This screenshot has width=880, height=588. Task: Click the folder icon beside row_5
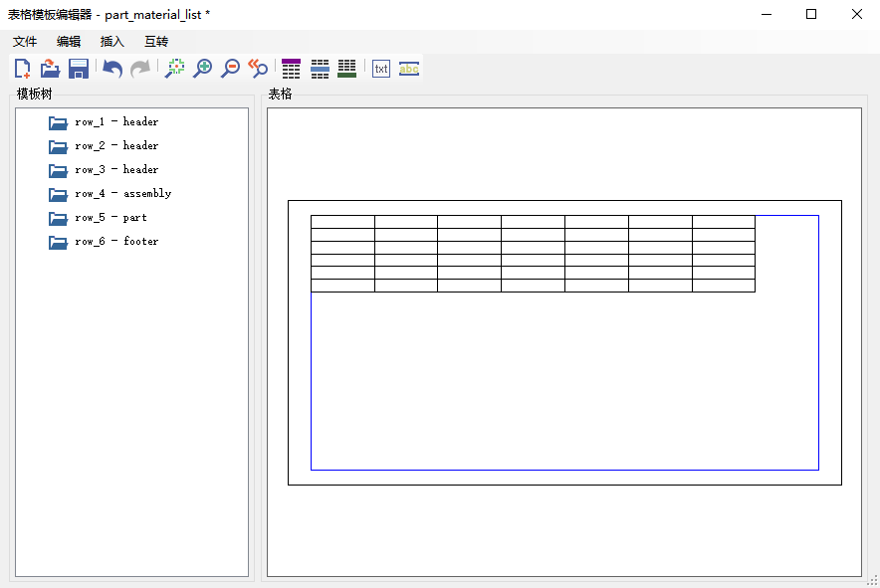coord(58,218)
